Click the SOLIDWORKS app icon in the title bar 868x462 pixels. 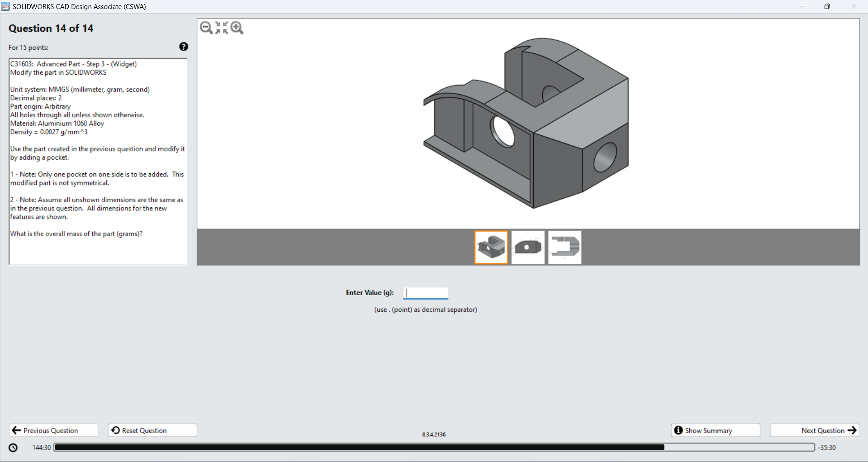click(5, 6)
